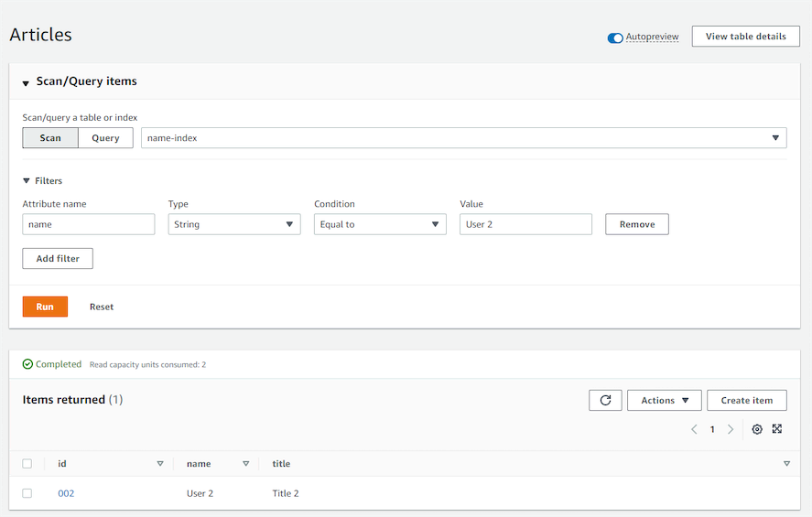Viewport: 812px width, 517px height.
Task: Open table preferences gear icon
Action: coord(757,429)
